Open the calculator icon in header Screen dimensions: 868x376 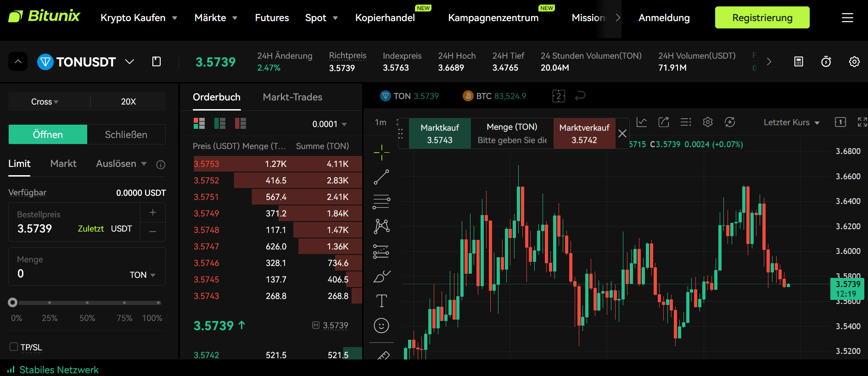click(x=799, y=62)
